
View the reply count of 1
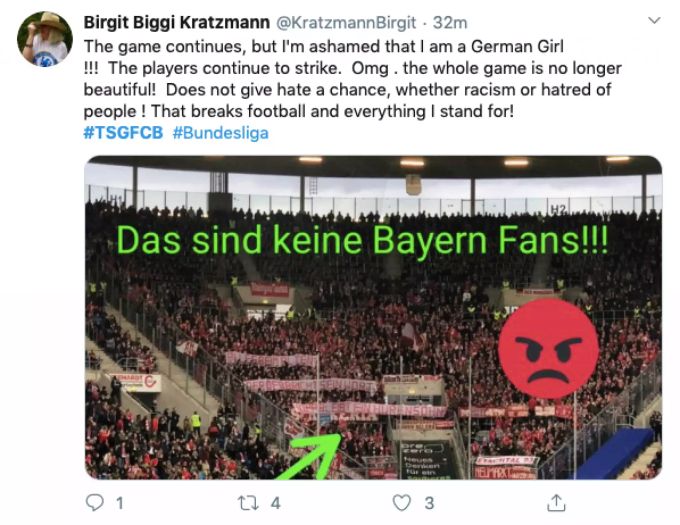point(120,503)
